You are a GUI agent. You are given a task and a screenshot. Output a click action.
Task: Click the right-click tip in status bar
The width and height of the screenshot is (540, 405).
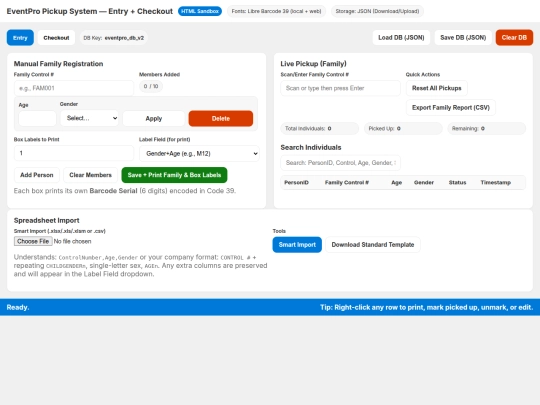(426, 307)
